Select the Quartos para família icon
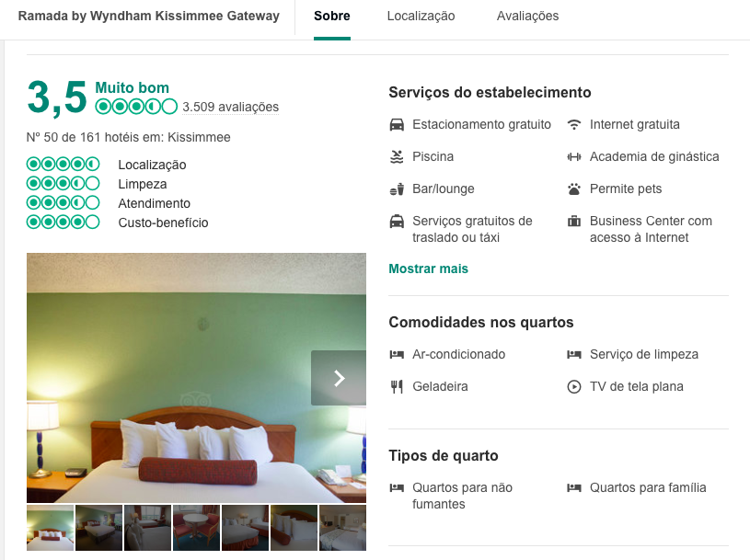 pyautogui.click(x=572, y=487)
